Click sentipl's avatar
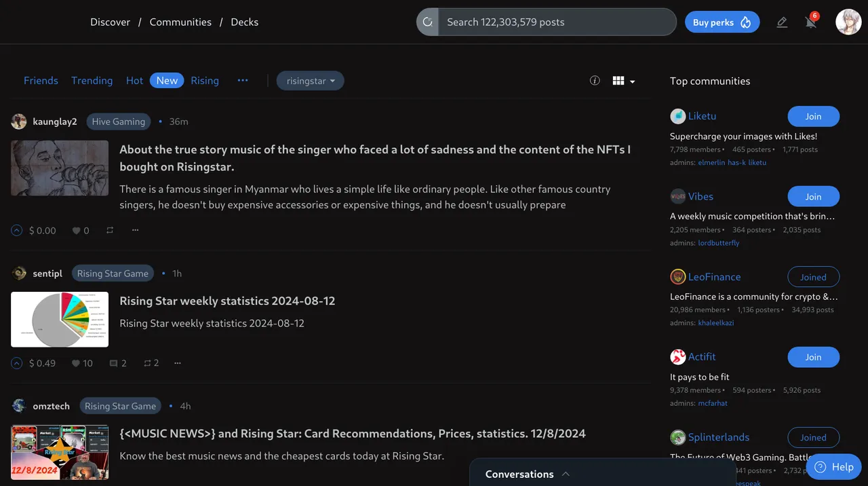 tap(19, 273)
